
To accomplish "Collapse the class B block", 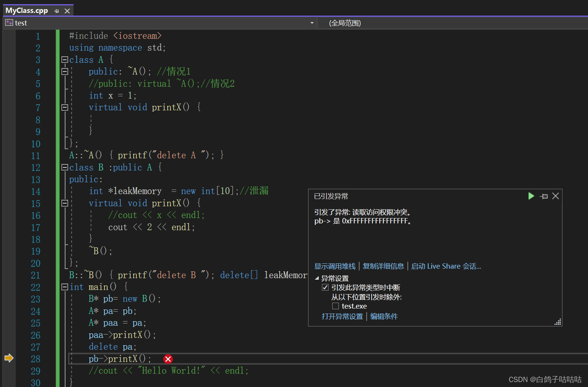I will (65, 167).
